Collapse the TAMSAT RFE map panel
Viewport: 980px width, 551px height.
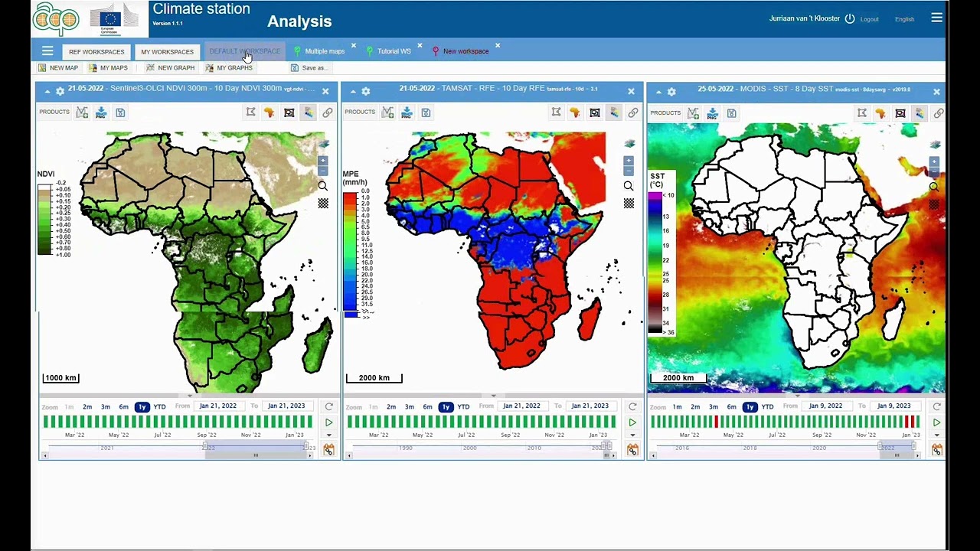point(353,91)
